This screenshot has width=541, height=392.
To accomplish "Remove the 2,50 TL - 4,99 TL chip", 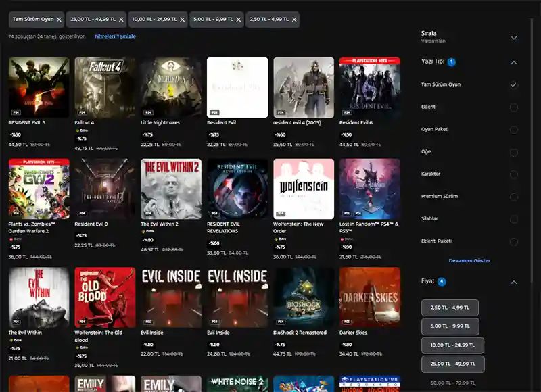I will coord(294,20).
